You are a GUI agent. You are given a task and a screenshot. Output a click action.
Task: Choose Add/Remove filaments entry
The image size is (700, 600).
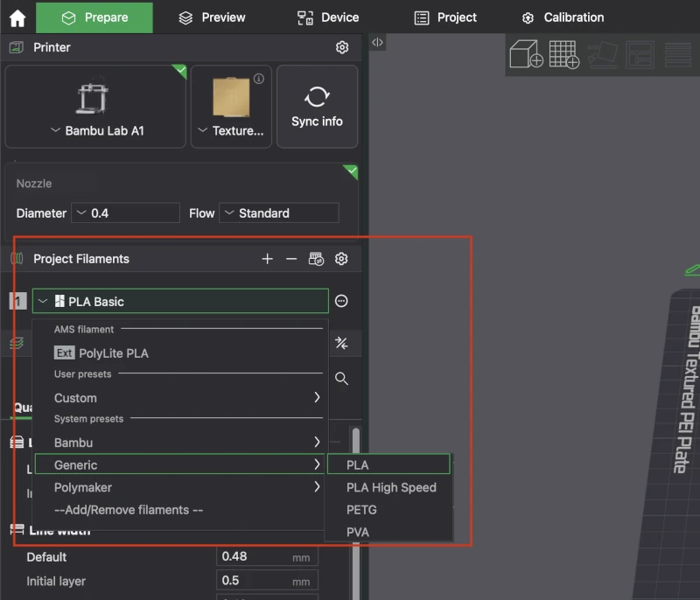click(180, 509)
